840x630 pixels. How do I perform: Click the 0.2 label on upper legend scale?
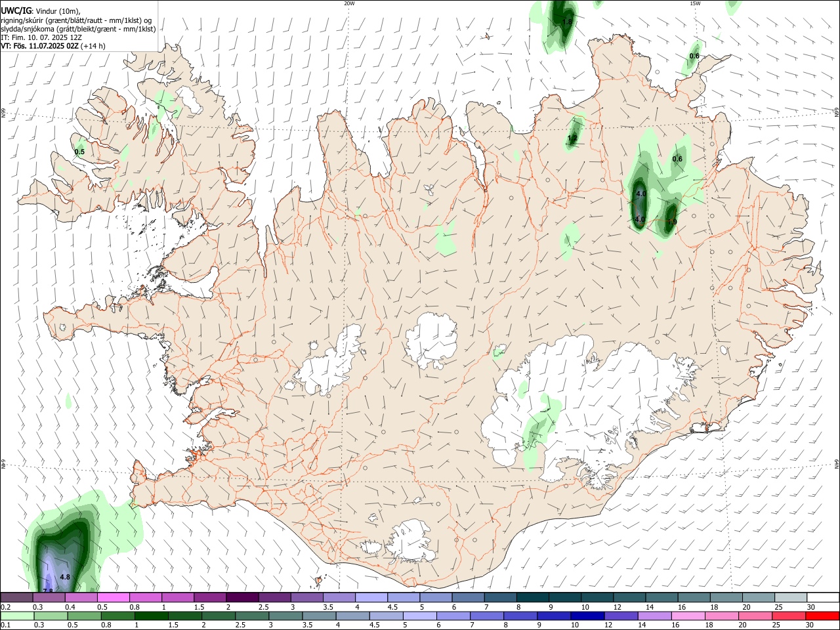(x=5, y=607)
